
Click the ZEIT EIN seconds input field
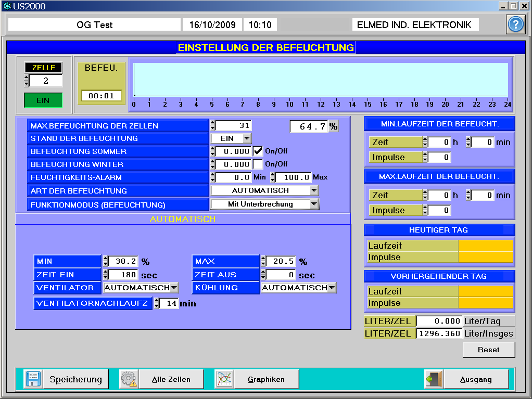coord(124,275)
